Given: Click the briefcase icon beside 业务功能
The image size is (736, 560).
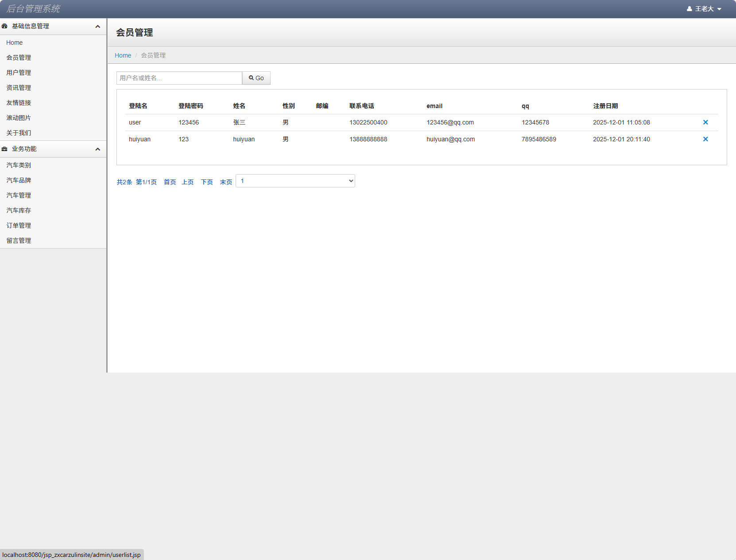Looking at the screenshot, I should [4, 149].
